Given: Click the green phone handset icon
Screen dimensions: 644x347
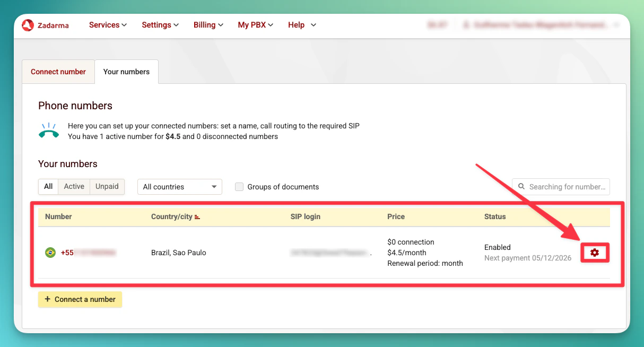Looking at the screenshot, I should pyautogui.click(x=49, y=131).
